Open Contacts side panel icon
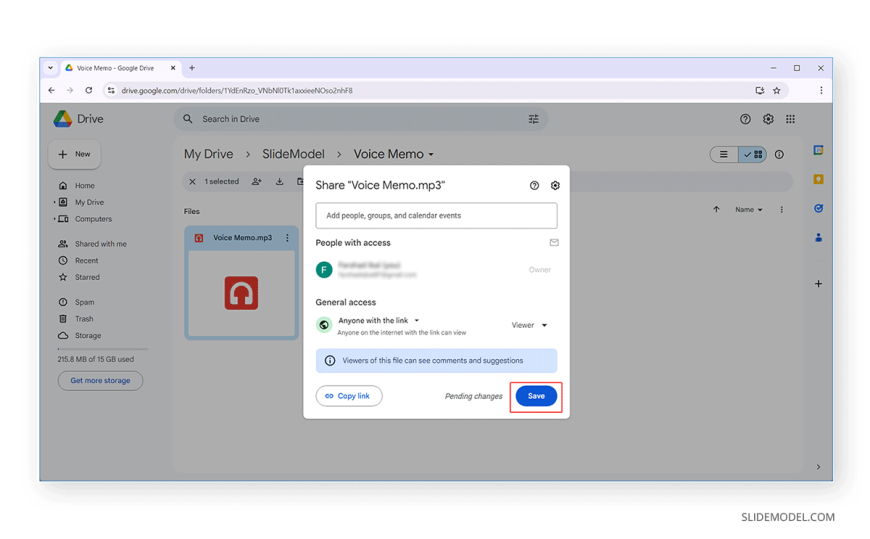 (818, 238)
